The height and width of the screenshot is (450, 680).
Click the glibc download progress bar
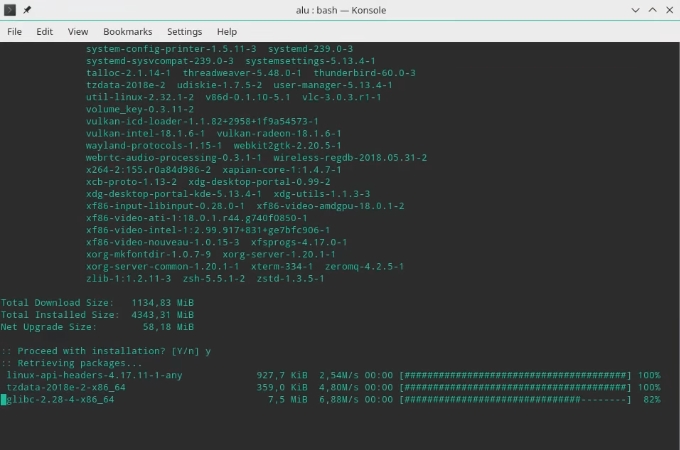tap(515, 399)
